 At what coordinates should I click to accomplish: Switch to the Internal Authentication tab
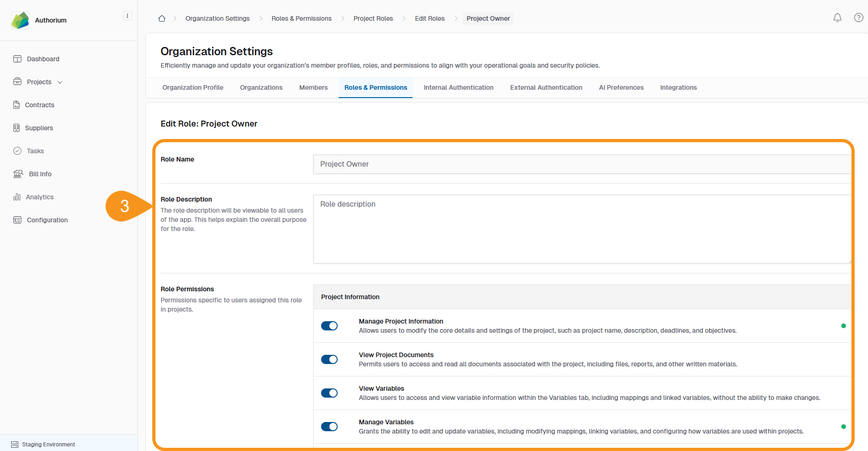point(458,87)
